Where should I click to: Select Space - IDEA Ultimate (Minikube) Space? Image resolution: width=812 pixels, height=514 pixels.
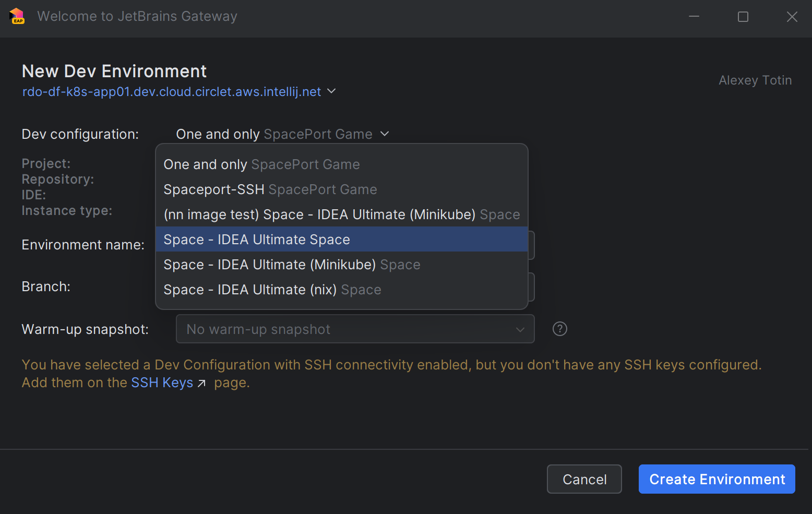(292, 264)
